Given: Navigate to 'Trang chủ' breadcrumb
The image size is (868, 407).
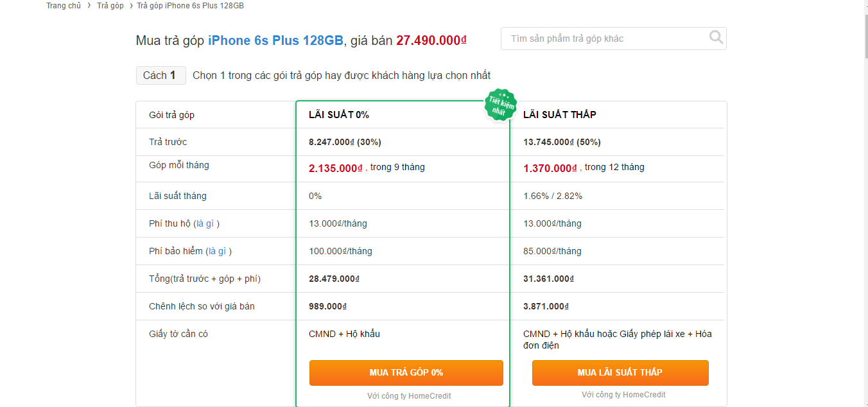Looking at the screenshot, I should pyautogui.click(x=64, y=5).
